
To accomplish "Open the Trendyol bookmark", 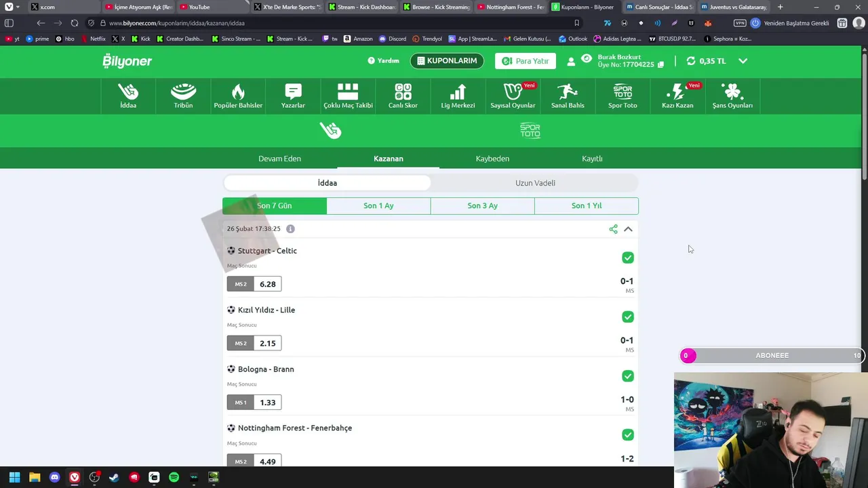I will click(427, 39).
